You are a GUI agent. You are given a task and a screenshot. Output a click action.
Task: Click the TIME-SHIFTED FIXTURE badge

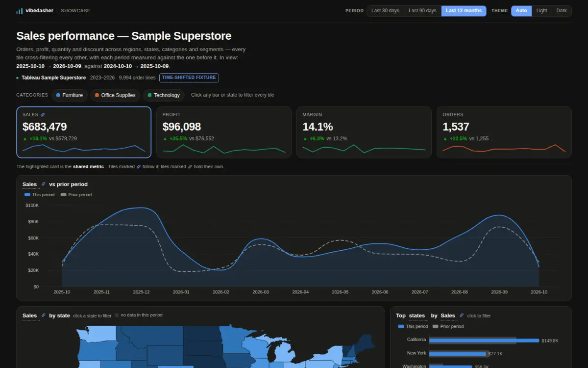coord(189,78)
